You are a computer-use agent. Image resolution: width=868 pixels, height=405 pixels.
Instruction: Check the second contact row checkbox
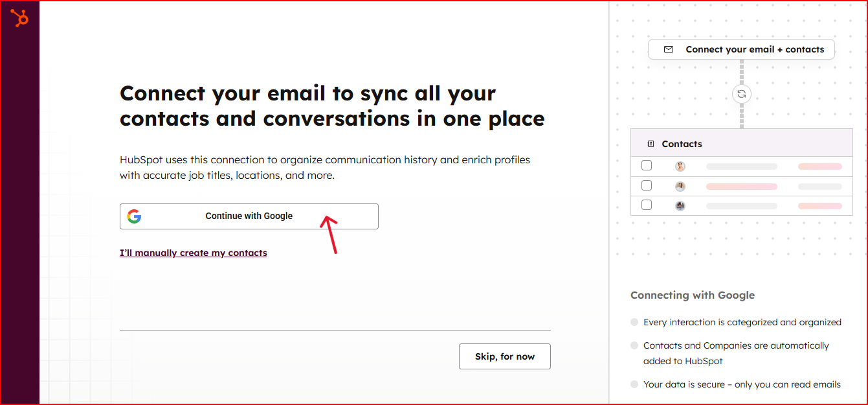click(x=647, y=185)
